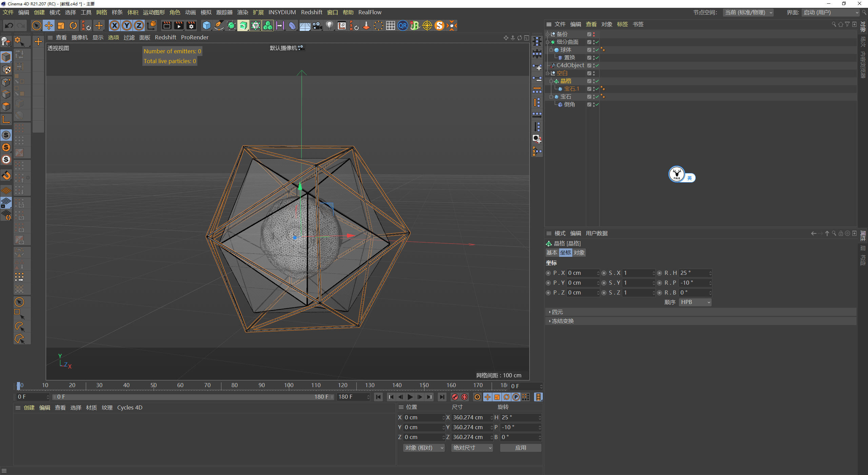Toggle the 倒角 deformer's green checkmark
Screen dimensions: 868x475
tap(597, 104)
